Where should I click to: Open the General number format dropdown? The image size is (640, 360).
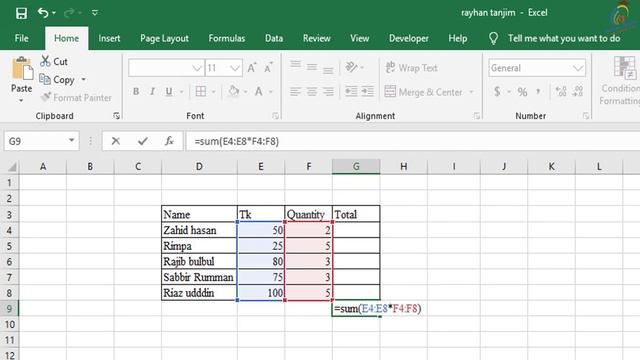click(537, 68)
